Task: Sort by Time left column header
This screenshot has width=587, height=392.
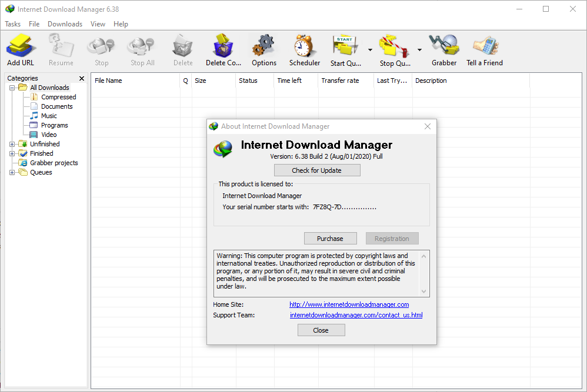Action: 296,81
